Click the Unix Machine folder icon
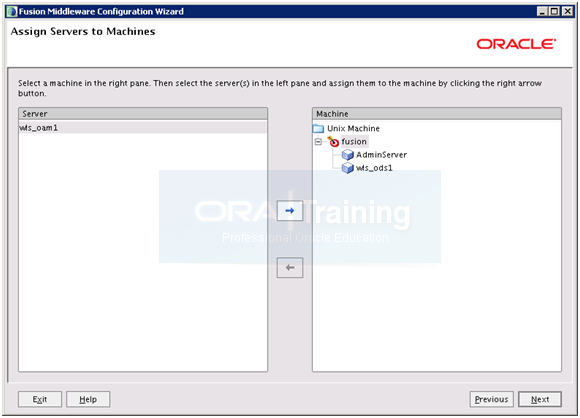580x418 pixels. [x=318, y=129]
